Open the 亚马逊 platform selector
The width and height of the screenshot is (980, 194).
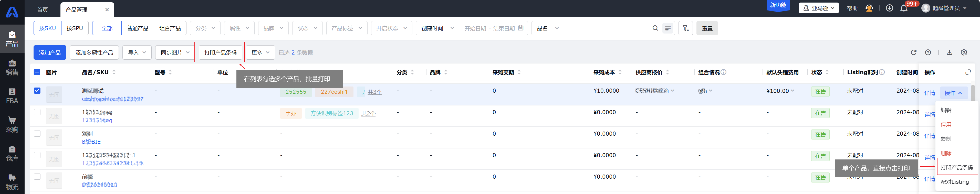819,8
